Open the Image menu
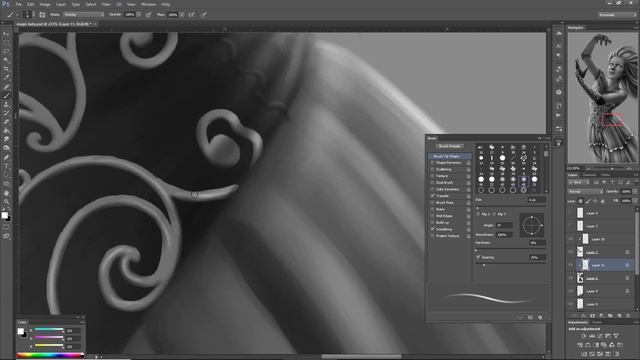The image size is (640, 360). pyautogui.click(x=45, y=4)
